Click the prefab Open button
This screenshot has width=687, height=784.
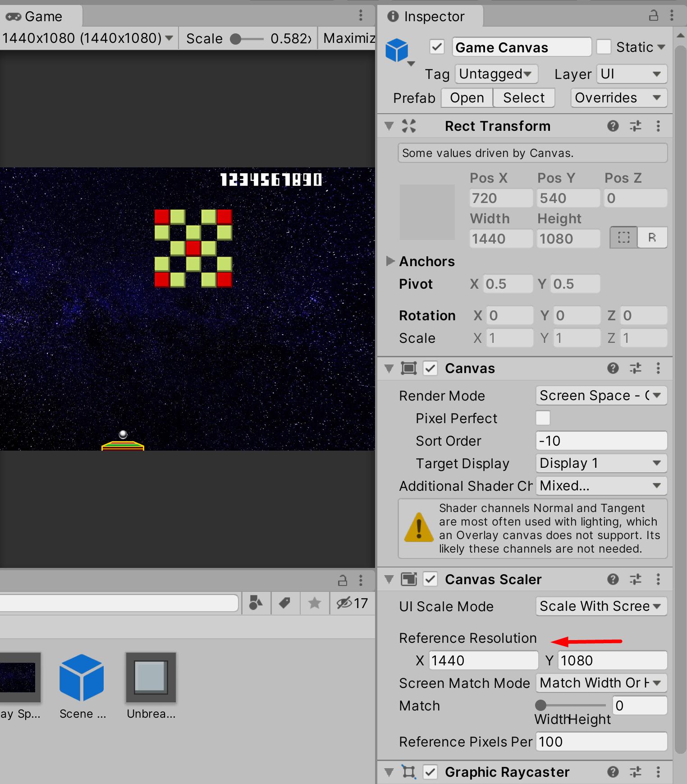coord(467,97)
